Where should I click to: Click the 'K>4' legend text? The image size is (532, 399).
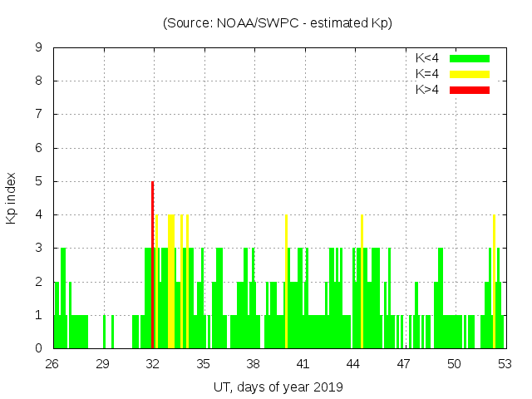coord(427,89)
